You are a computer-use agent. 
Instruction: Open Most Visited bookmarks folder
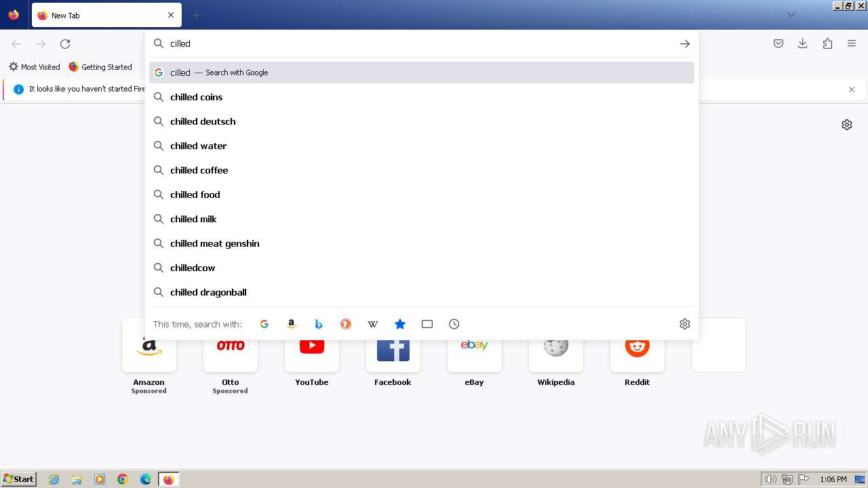point(35,67)
